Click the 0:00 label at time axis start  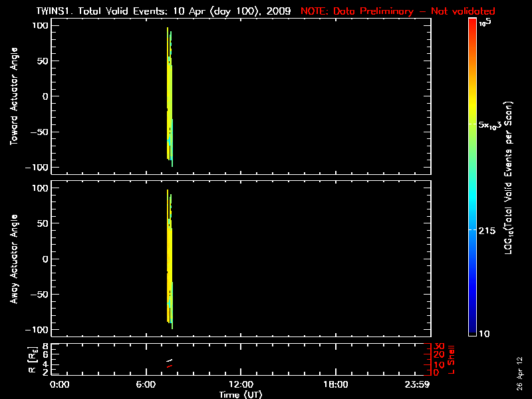(x=60, y=385)
